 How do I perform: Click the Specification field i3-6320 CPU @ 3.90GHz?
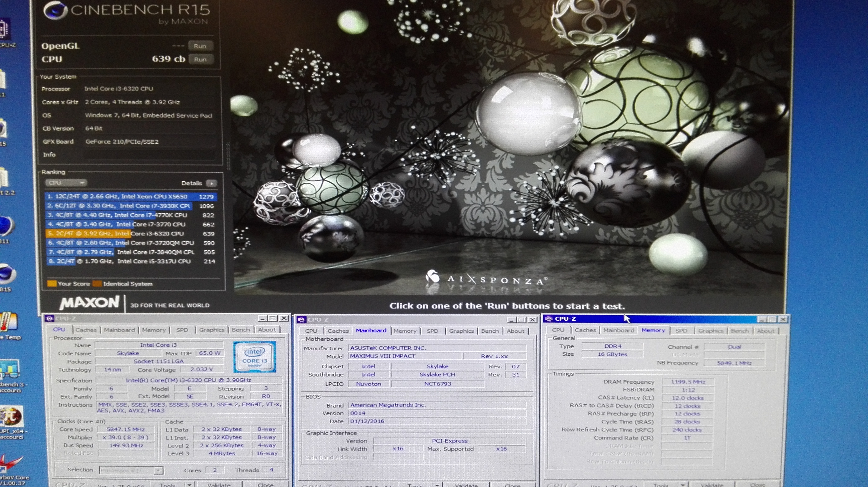188,380
